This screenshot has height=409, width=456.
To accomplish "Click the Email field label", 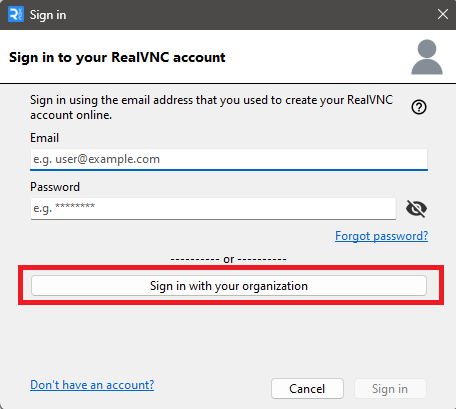I will [x=44, y=138].
